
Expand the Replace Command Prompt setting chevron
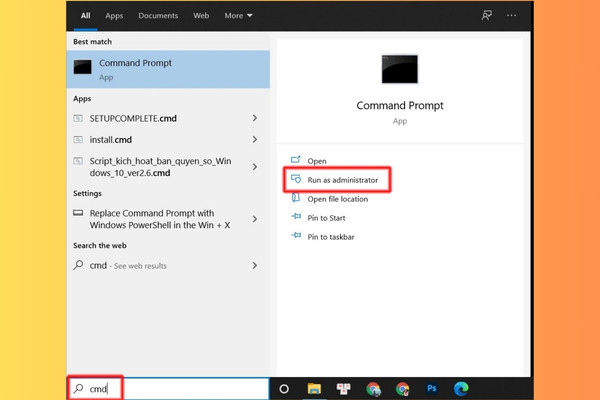click(255, 219)
